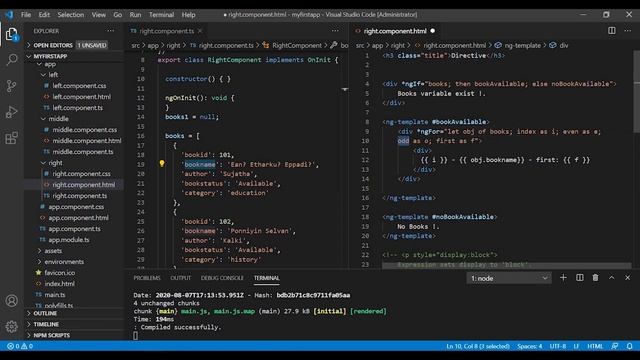Open the Selection menu
The image size is (640, 360).
pos(71,15)
